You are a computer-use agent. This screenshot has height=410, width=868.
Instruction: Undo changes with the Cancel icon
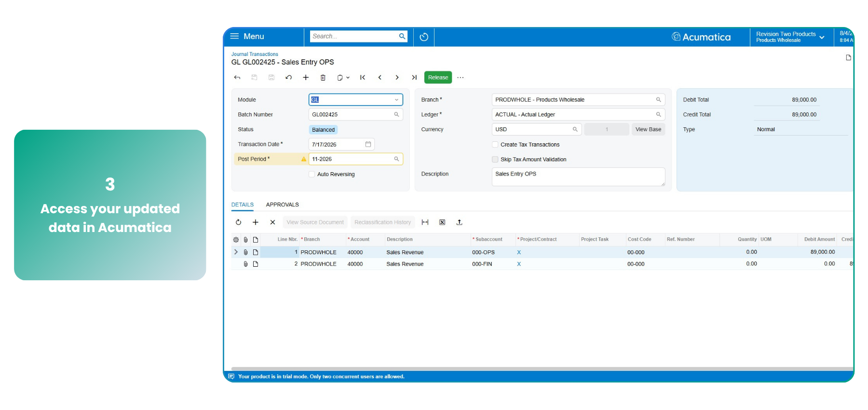pos(288,77)
